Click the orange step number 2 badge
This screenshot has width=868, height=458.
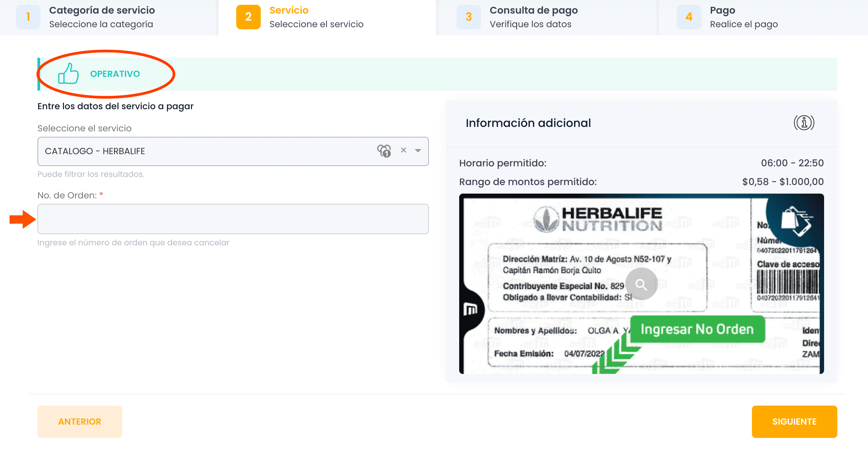pos(248,17)
